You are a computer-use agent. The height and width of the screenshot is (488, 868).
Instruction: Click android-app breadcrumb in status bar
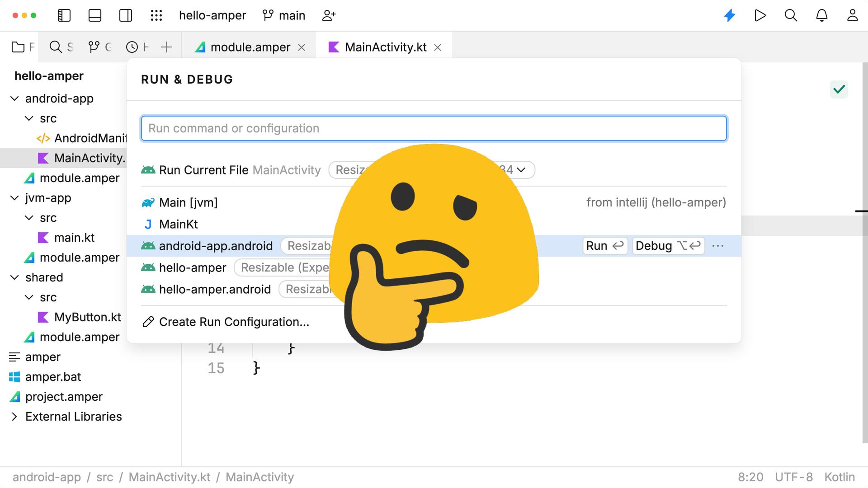[x=47, y=477]
